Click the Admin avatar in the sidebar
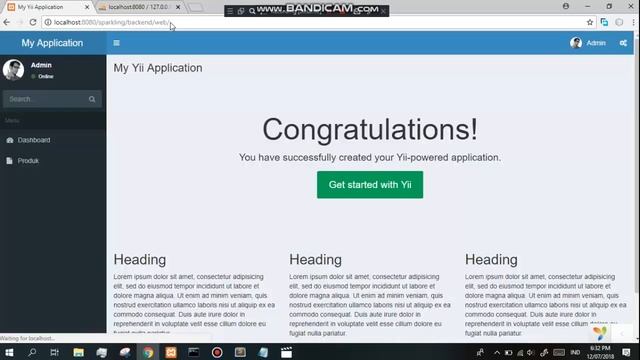Image resolution: width=640 pixels, height=360 pixels. (13, 69)
